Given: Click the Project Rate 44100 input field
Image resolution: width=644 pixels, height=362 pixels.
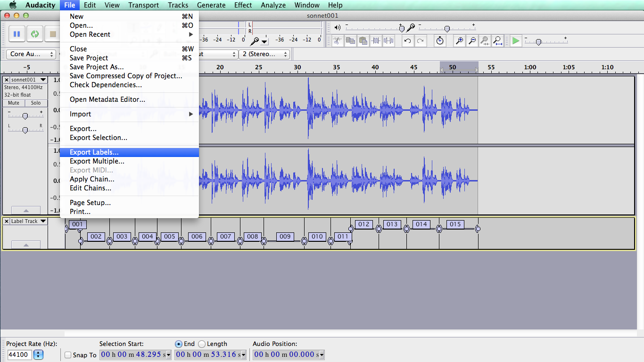Looking at the screenshot, I should [x=19, y=355].
